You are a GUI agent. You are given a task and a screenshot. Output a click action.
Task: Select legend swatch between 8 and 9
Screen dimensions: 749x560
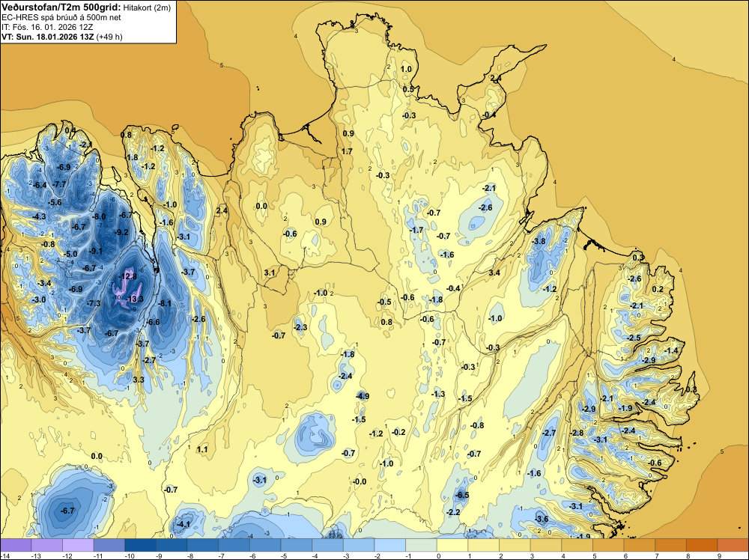coord(703,545)
